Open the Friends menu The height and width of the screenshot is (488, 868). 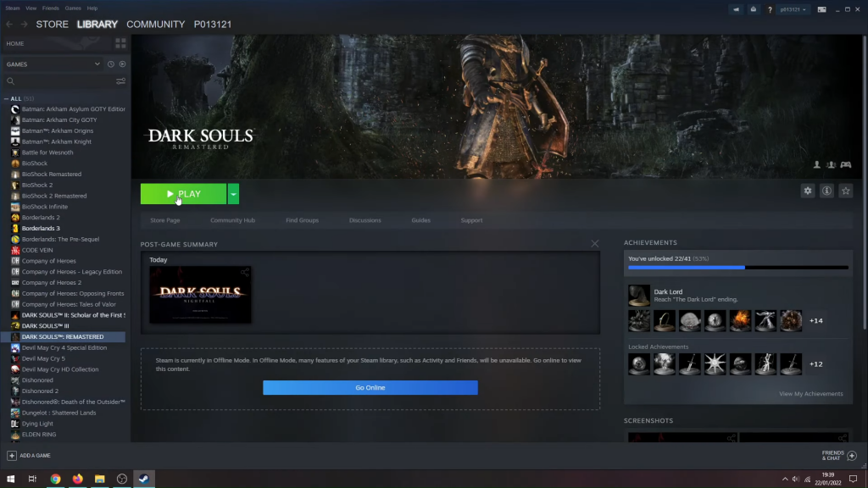tap(50, 8)
